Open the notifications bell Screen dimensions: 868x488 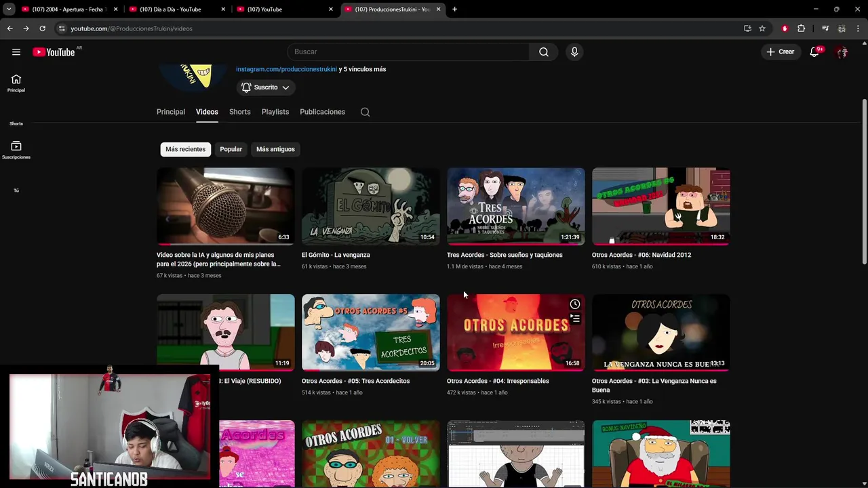tap(814, 52)
